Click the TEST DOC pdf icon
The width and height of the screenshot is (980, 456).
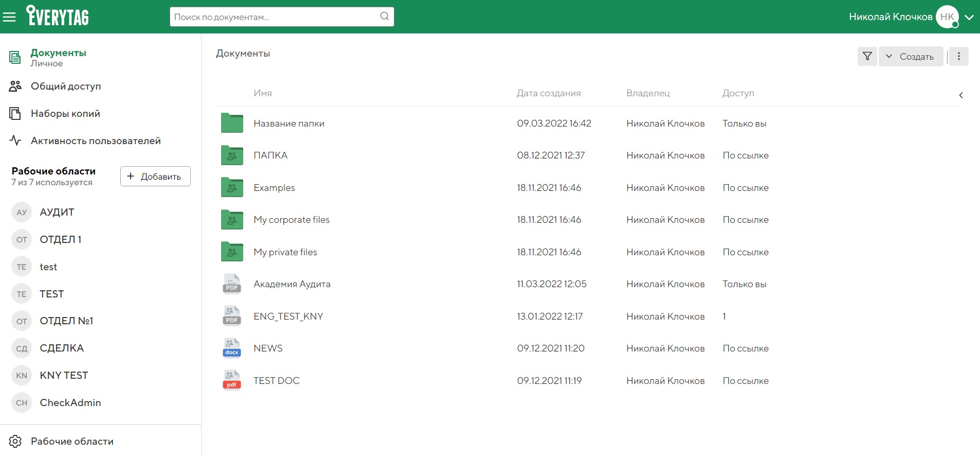[232, 381]
